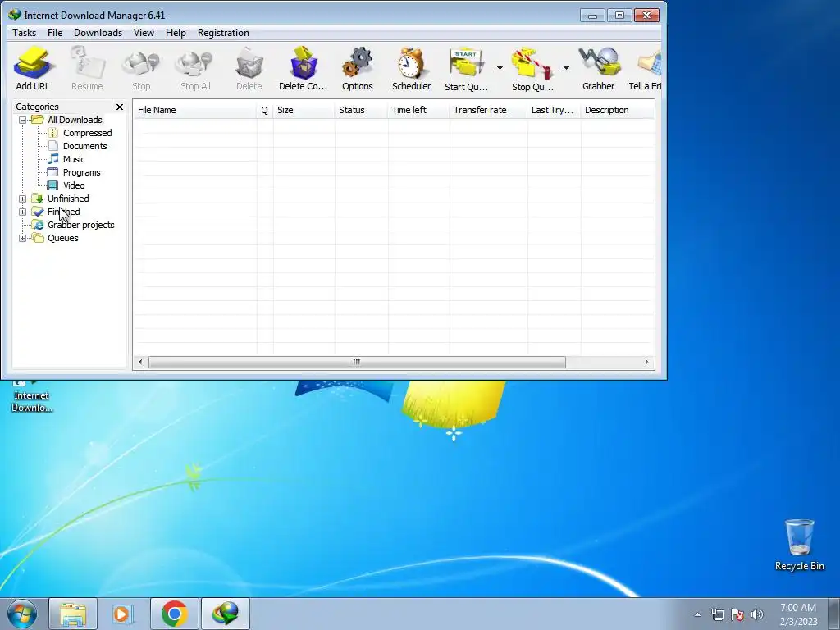Click the horizontal scrollbar thumb

pyautogui.click(x=357, y=362)
